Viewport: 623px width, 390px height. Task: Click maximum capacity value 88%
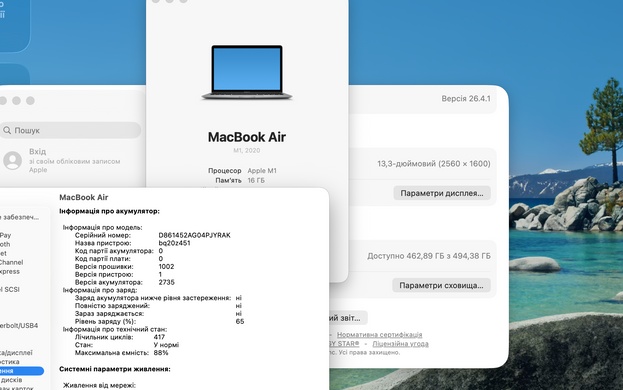(161, 353)
